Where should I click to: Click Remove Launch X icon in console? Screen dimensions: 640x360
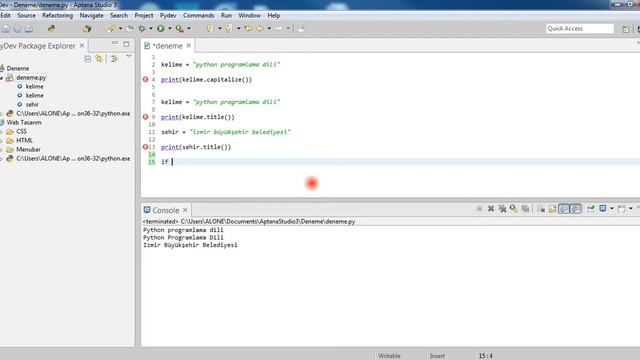pos(491,209)
